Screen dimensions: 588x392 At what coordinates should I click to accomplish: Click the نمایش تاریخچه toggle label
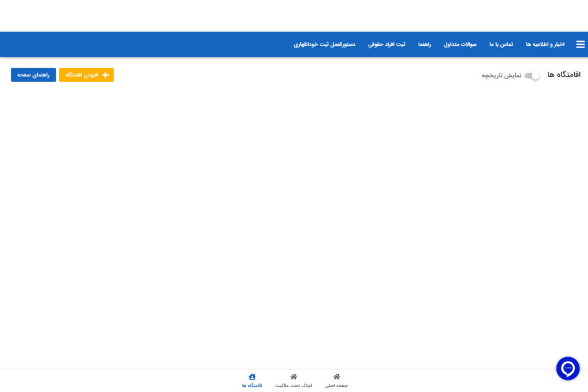tap(501, 76)
